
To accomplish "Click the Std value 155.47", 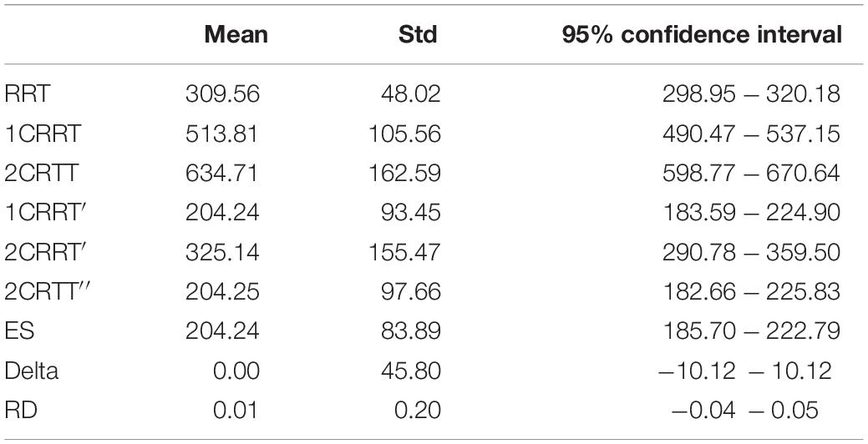I will point(405,252).
